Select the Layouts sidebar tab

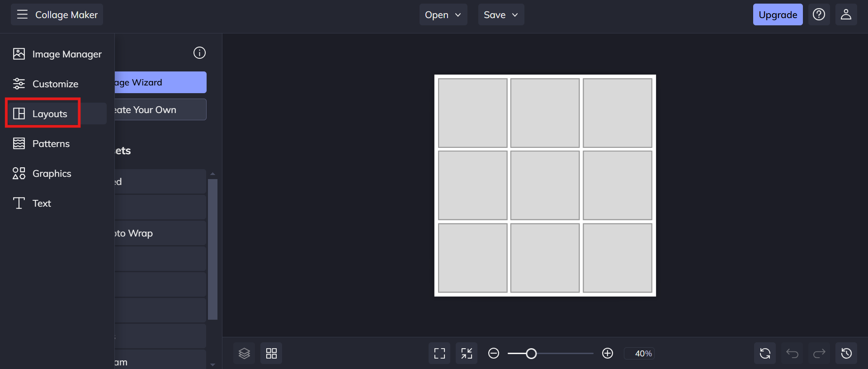(57, 114)
